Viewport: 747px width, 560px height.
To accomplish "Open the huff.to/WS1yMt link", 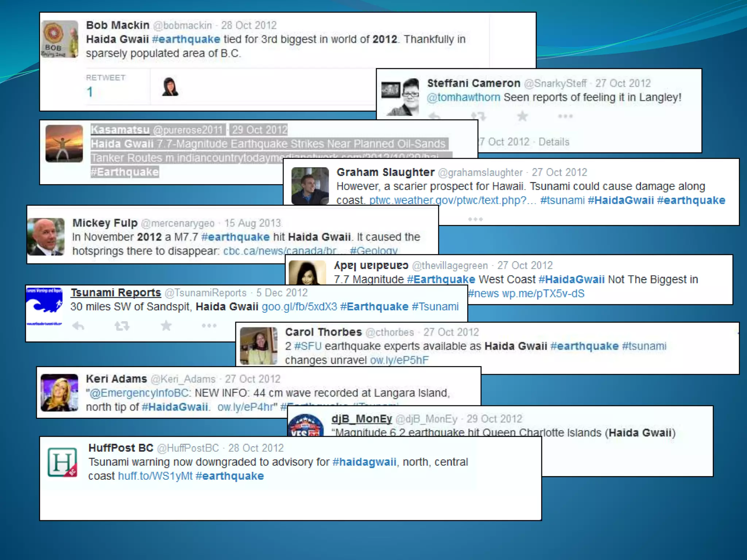I will [x=155, y=476].
